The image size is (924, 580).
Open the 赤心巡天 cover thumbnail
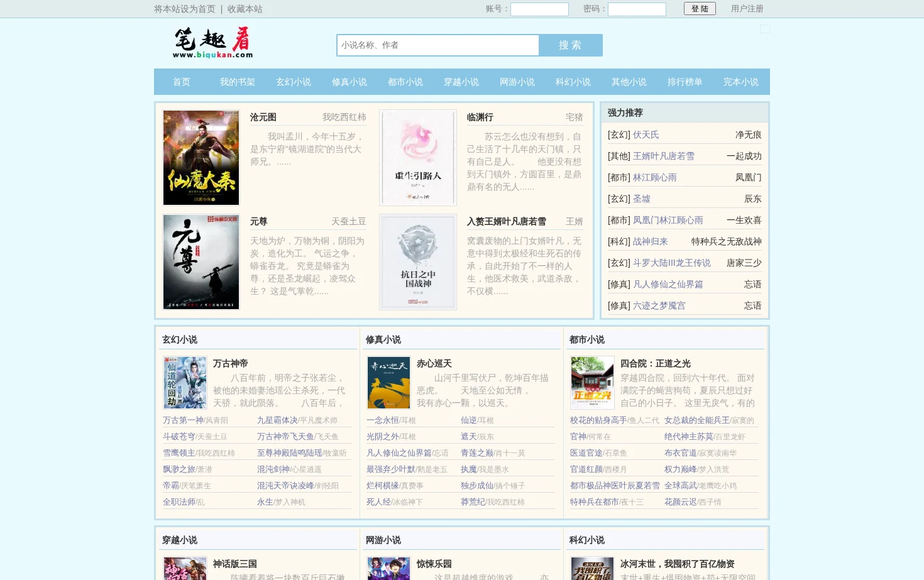click(x=388, y=383)
